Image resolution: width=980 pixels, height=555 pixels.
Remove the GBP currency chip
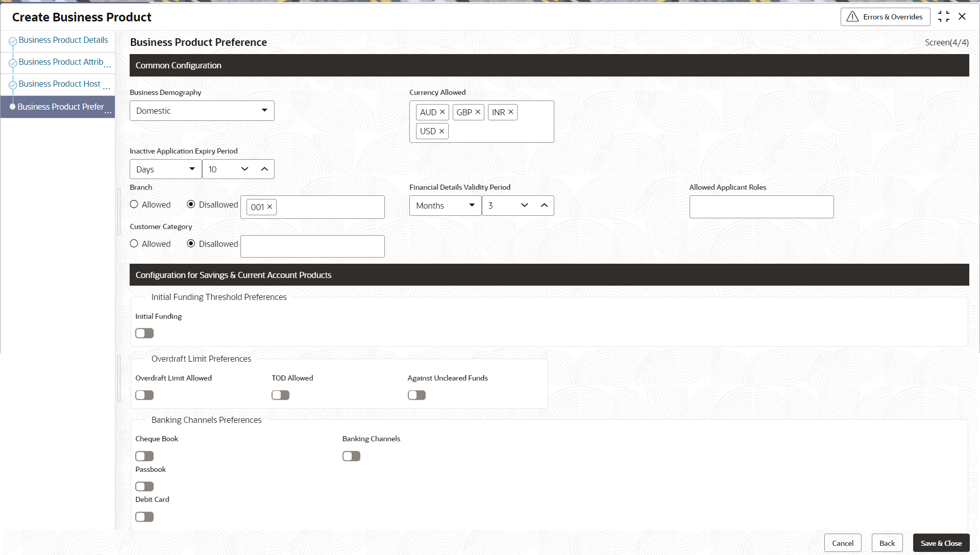point(478,112)
